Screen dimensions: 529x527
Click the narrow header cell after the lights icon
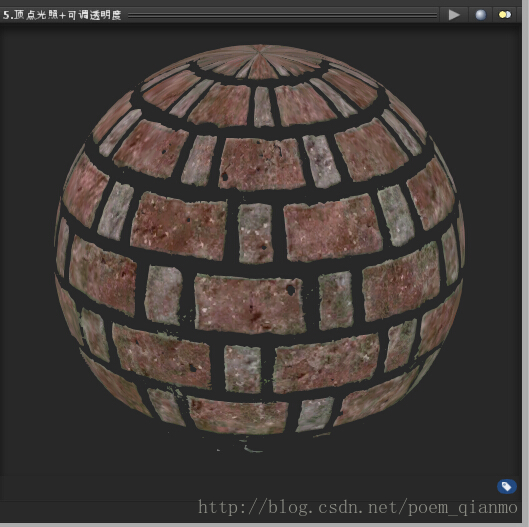point(519,15)
